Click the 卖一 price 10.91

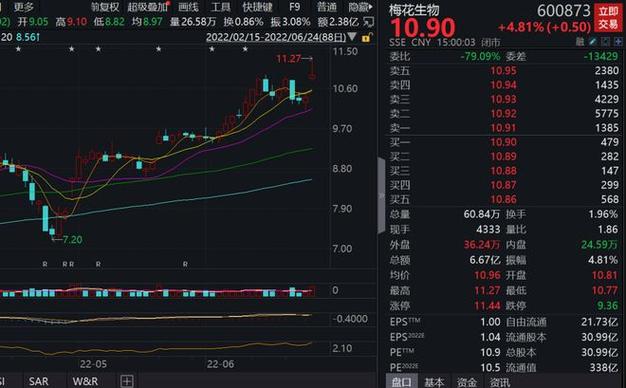503,128
